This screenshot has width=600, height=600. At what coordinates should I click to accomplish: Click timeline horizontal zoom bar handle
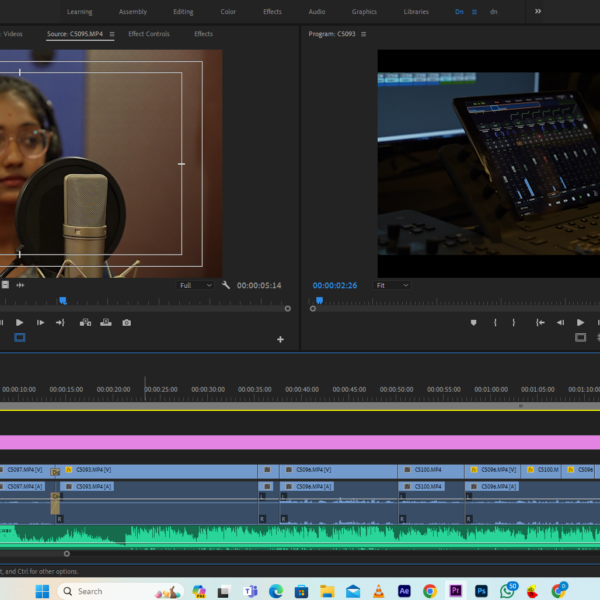pos(67,554)
